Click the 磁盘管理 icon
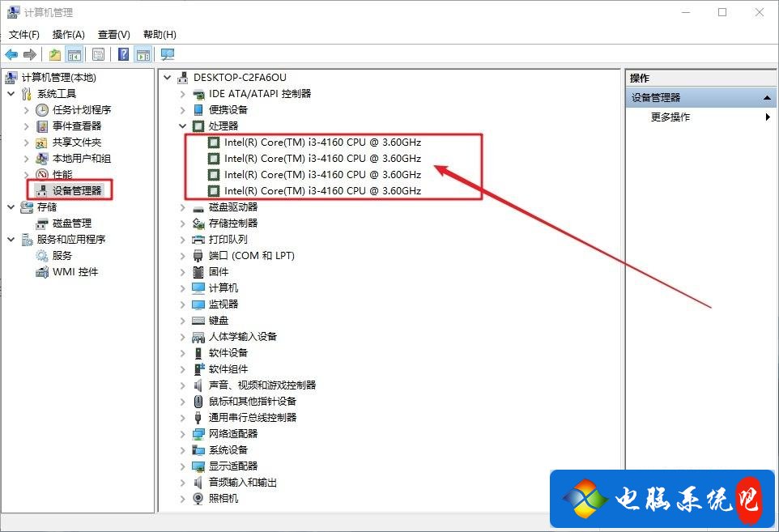 point(42,223)
